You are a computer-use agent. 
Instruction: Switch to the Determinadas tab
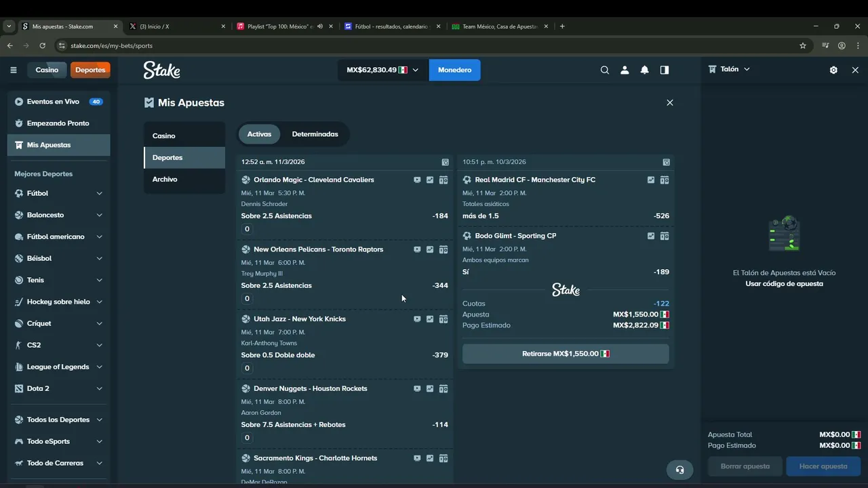[x=315, y=134]
